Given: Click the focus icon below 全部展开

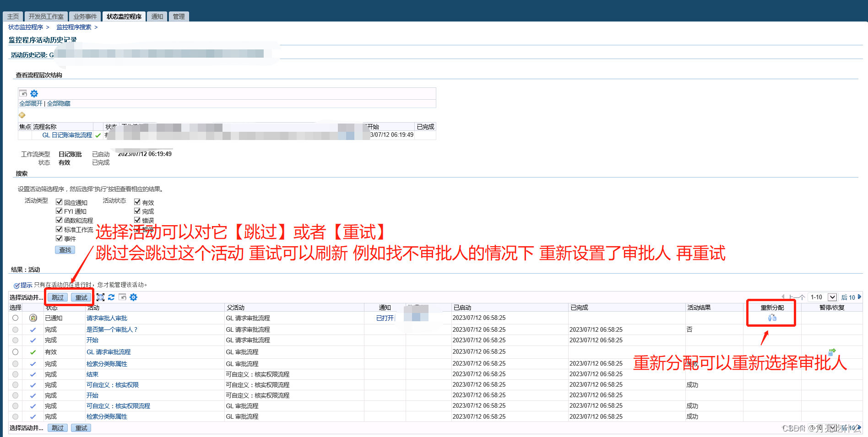Looking at the screenshot, I should (x=22, y=115).
